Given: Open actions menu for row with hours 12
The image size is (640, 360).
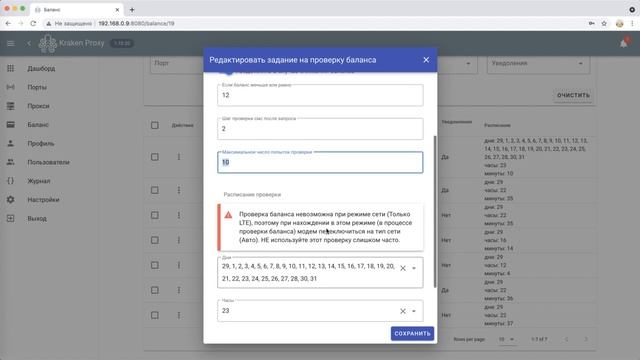Looking at the screenshot, I should [x=179, y=265].
